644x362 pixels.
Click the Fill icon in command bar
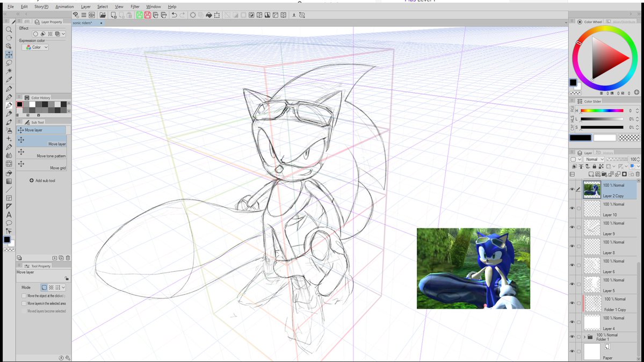pyautogui.click(x=209, y=15)
